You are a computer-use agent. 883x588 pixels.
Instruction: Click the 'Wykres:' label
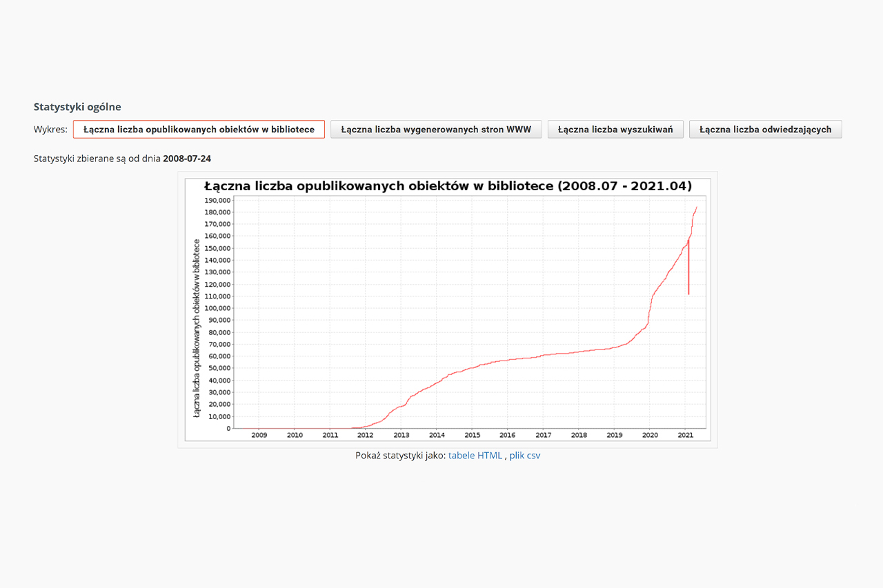(x=50, y=130)
